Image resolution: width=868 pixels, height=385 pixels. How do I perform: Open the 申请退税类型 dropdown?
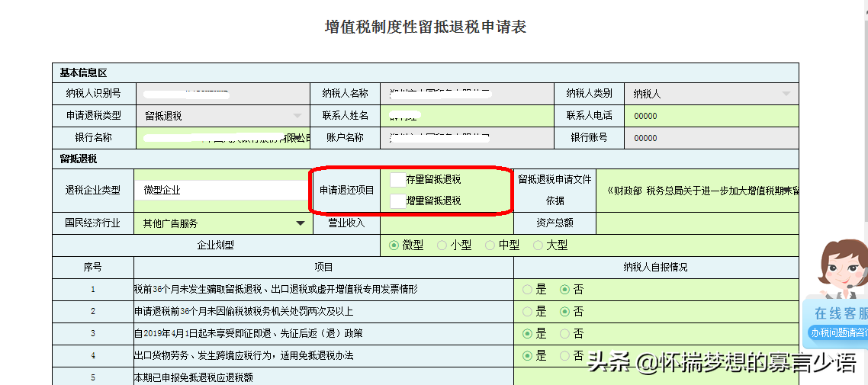tap(297, 116)
